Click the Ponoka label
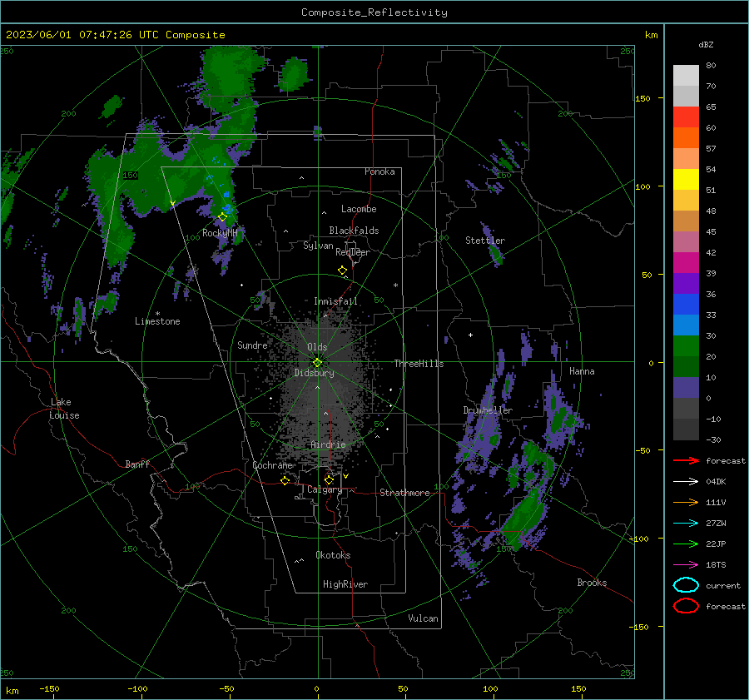749x700 pixels. click(x=379, y=171)
